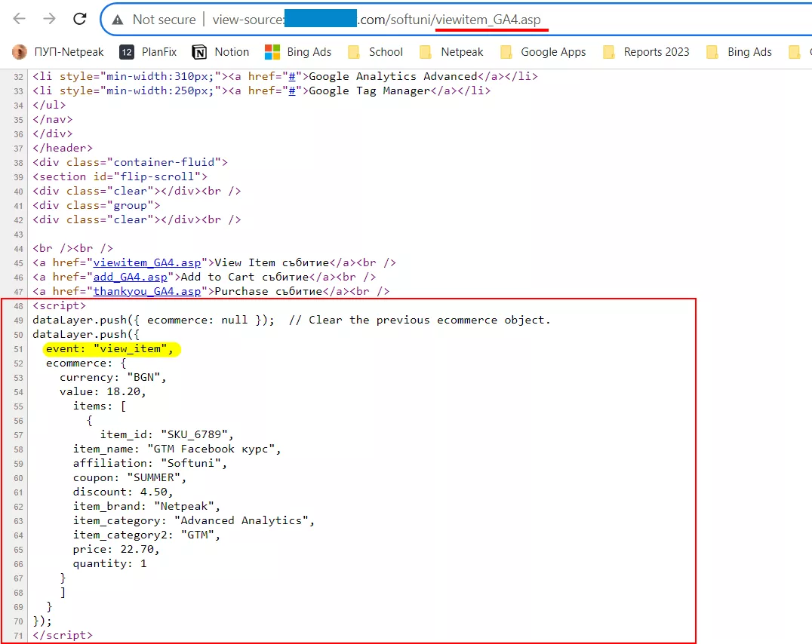Image resolution: width=812 pixels, height=644 pixels.
Task: Open the Notion bookmark
Action: [x=220, y=52]
